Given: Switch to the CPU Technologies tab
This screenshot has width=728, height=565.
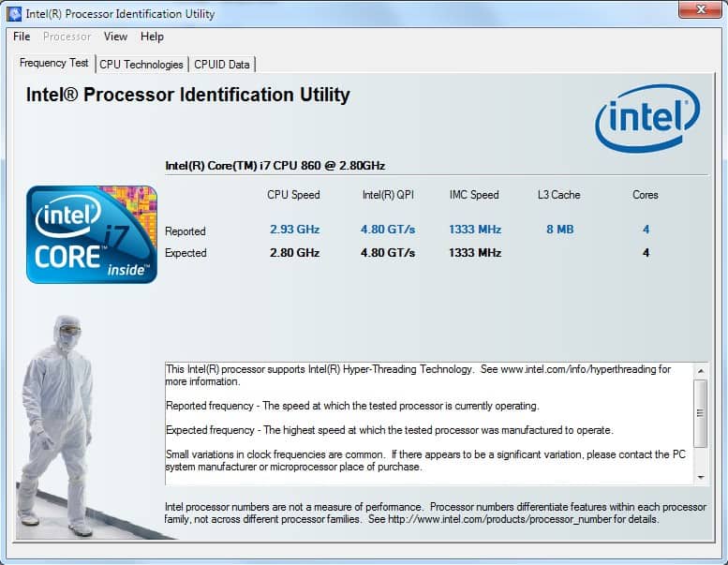Looking at the screenshot, I should point(141,65).
